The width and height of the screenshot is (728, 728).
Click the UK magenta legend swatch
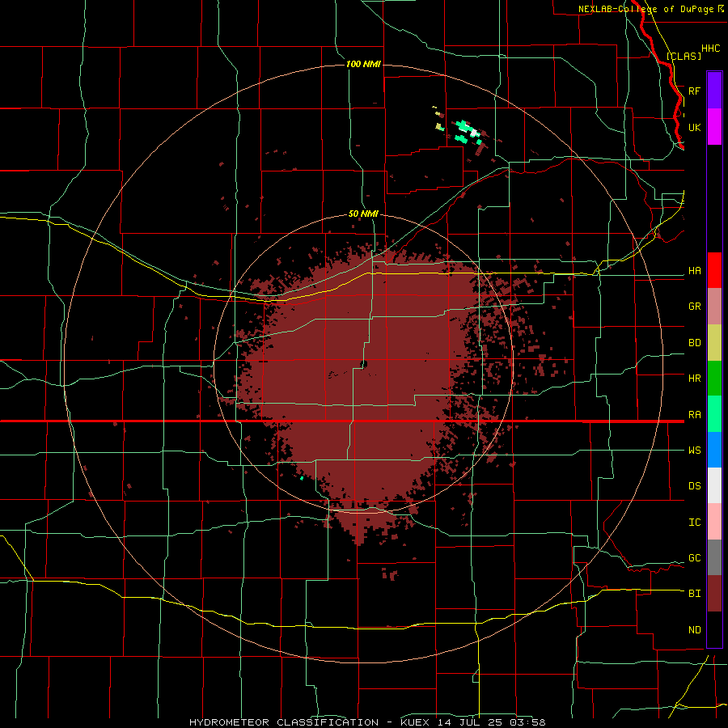click(x=714, y=127)
